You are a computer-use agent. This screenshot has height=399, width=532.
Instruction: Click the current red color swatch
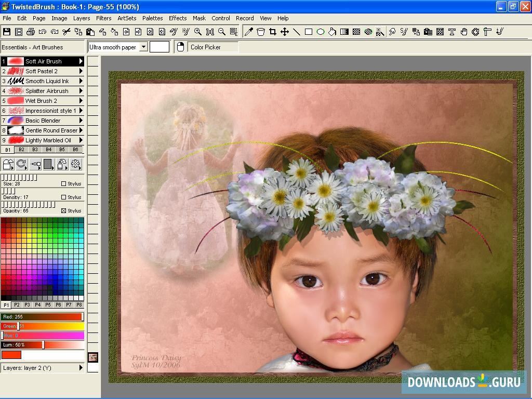[11, 355]
